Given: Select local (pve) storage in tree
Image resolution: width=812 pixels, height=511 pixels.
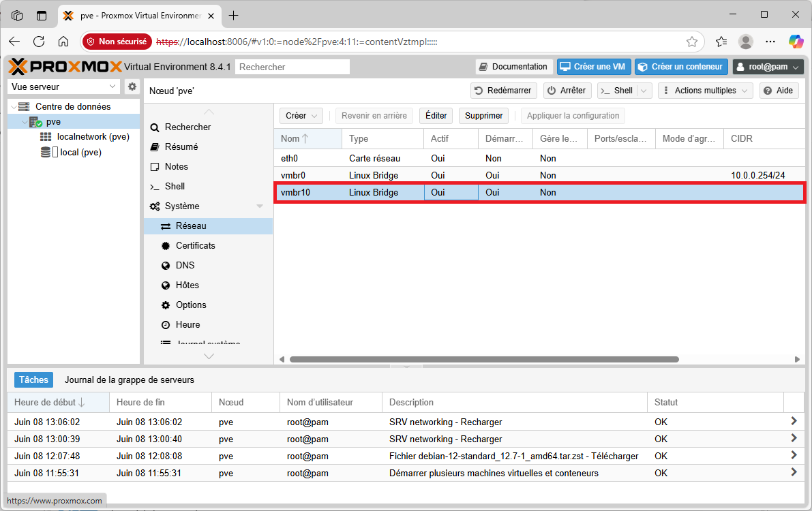Looking at the screenshot, I should 80,152.
